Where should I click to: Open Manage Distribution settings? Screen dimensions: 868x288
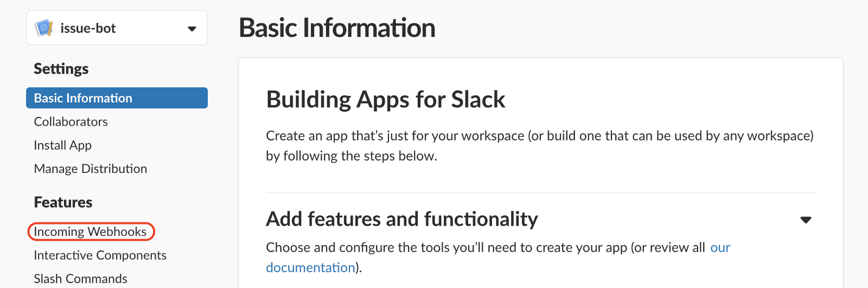(90, 169)
